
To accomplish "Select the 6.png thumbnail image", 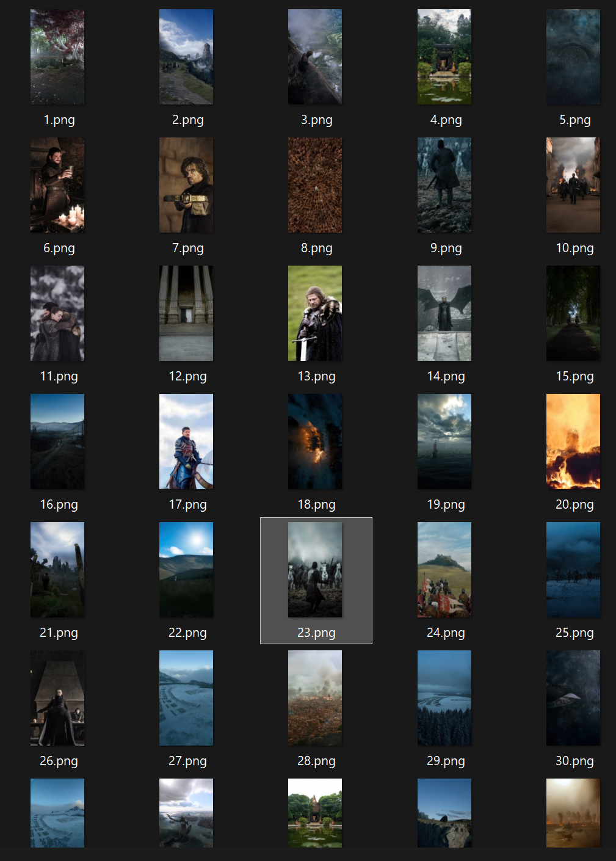I will [x=57, y=185].
